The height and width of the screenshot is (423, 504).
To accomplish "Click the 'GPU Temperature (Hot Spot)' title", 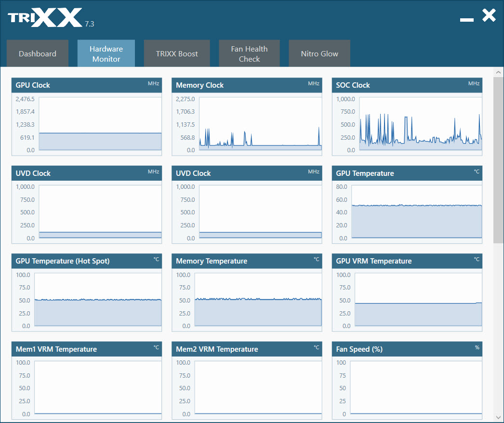I will (63, 261).
